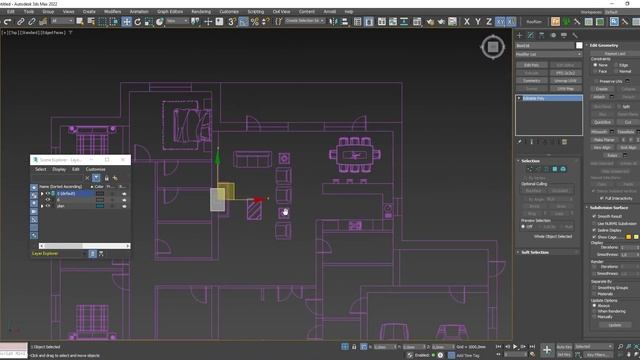
Task: Click the Align tool icon
Action: tap(344, 22)
